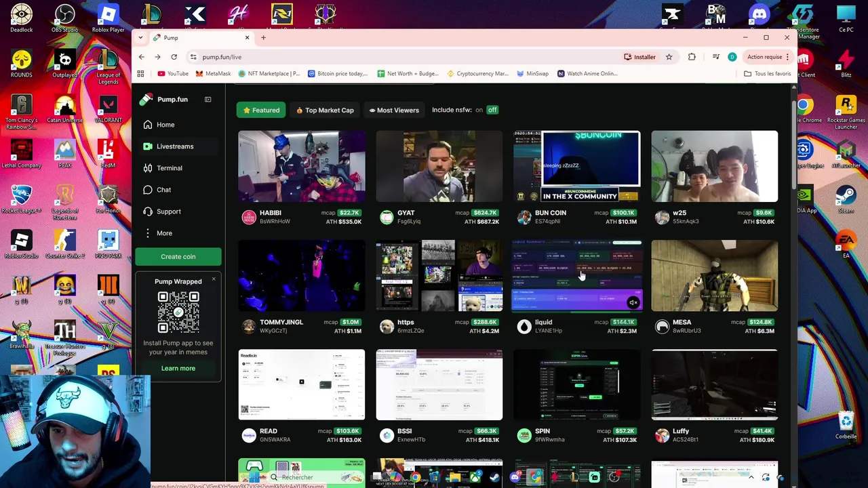Image resolution: width=868 pixels, height=488 pixels.
Task: Open the GYAT livestream thumbnail
Action: point(439,167)
